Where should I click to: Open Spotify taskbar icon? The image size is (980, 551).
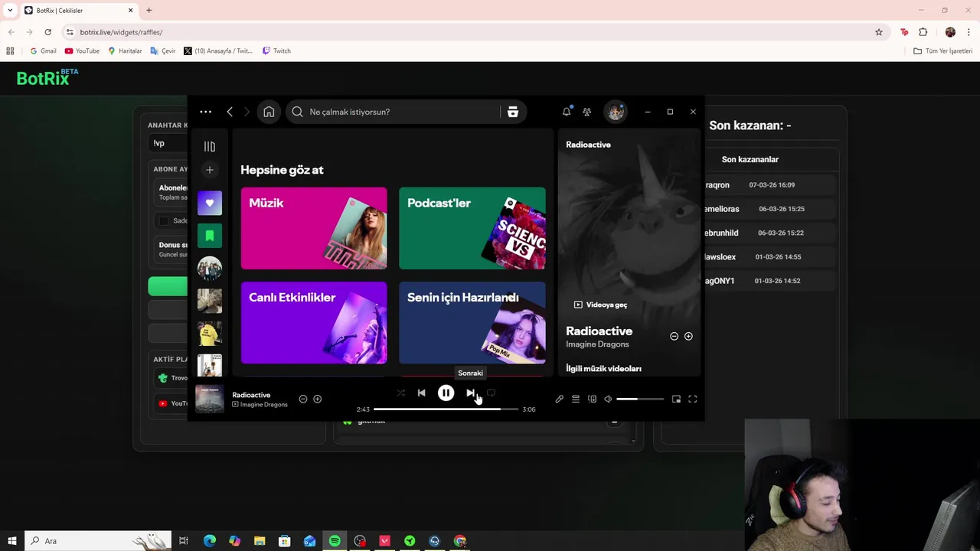[335, 541]
